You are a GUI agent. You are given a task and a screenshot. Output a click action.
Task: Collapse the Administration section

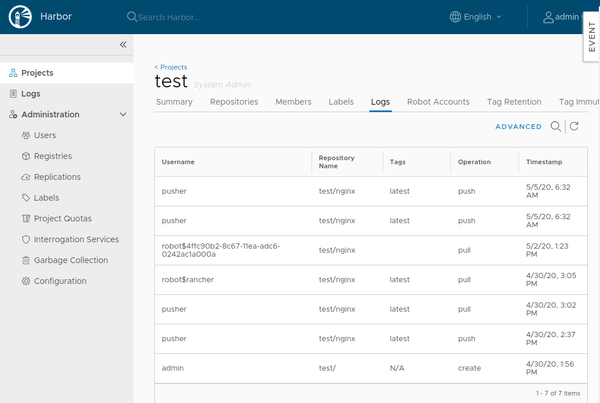(123, 114)
